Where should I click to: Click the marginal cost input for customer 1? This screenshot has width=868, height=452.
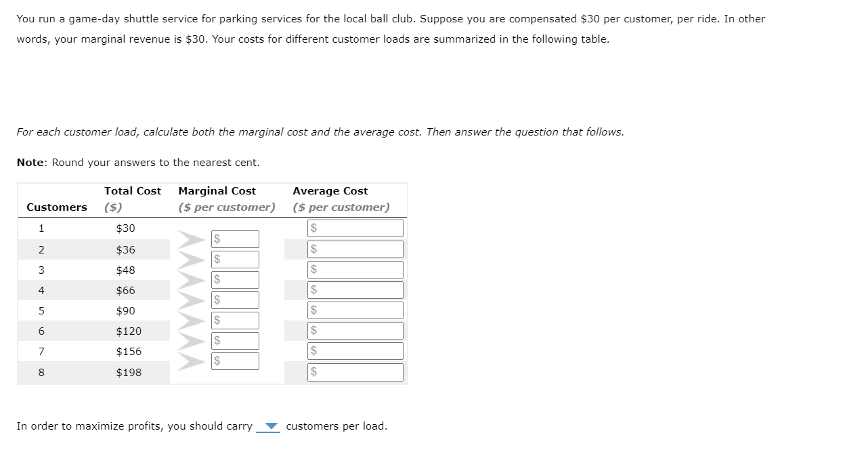tap(235, 239)
